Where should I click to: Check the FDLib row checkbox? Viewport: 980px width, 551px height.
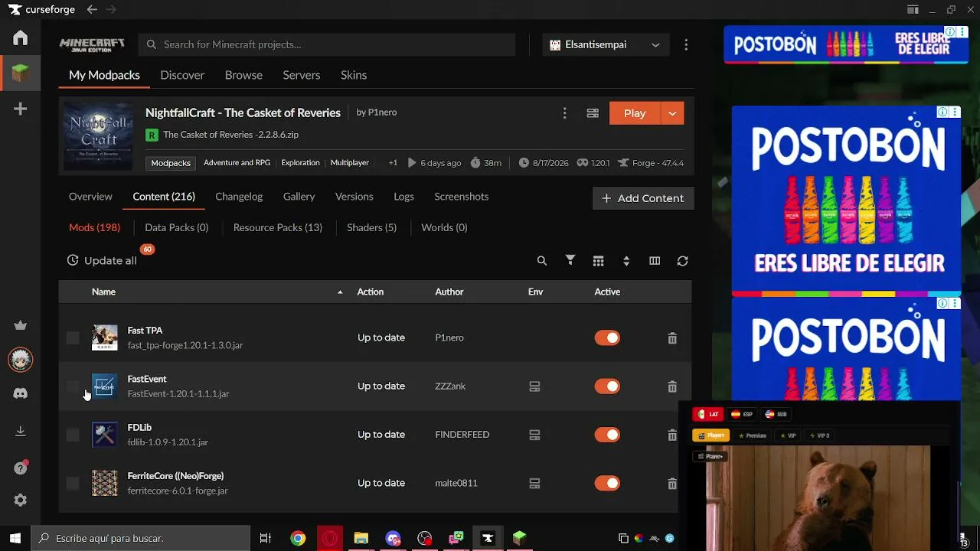[73, 435]
